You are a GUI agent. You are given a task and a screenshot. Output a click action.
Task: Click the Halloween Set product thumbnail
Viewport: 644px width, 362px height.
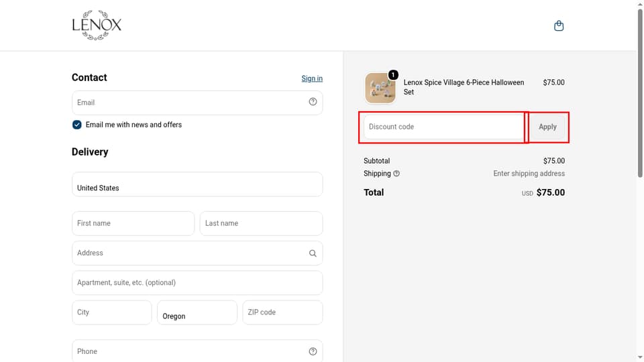click(x=380, y=88)
